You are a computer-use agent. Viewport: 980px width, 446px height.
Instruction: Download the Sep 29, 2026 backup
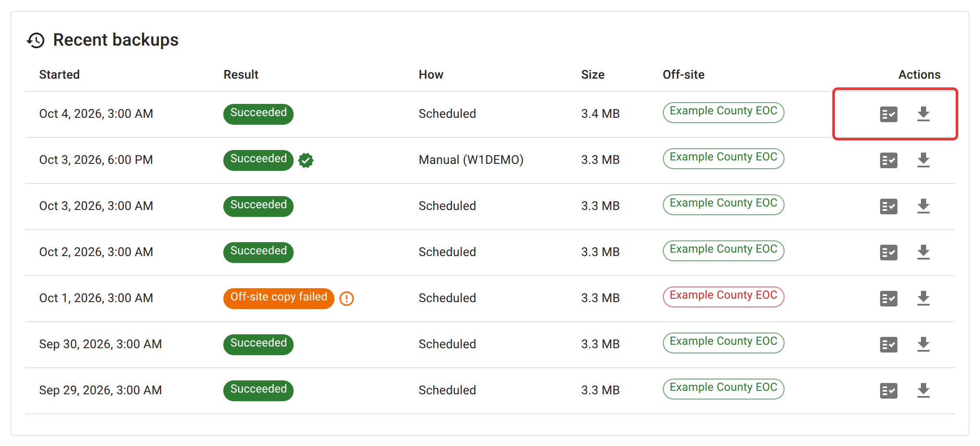pyautogui.click(x=923, y=391)
